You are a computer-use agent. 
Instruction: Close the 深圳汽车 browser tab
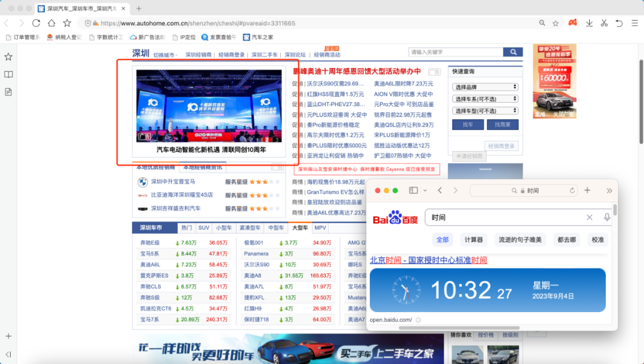coord(123,8)
